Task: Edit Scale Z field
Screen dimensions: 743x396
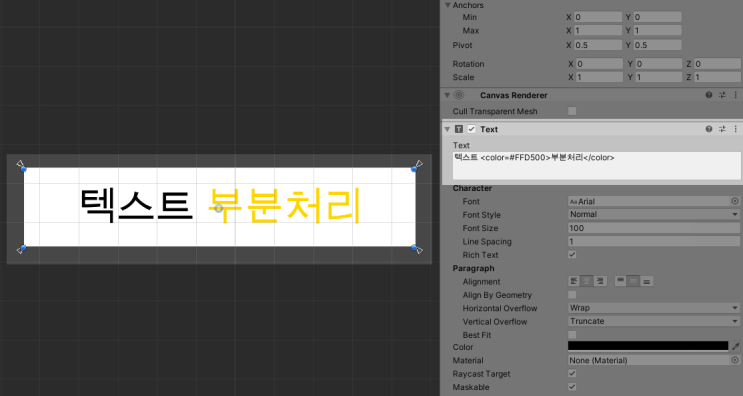Action: [x=717, y=77]
